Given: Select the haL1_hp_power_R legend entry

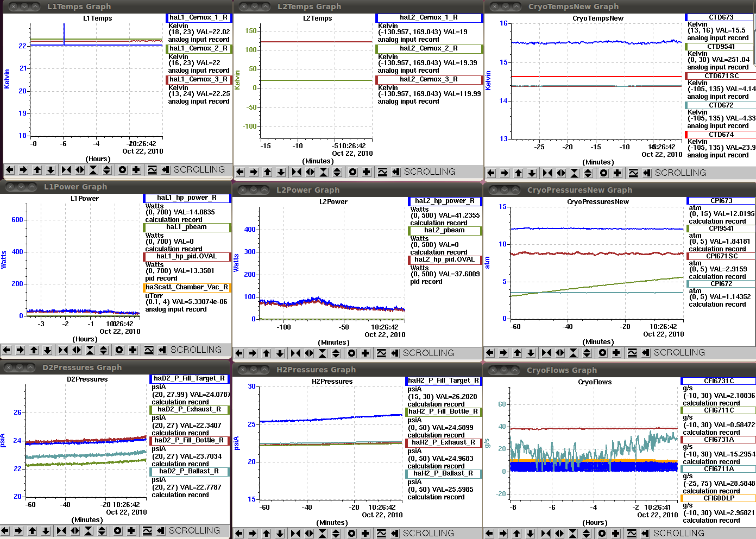Looking at the screenshot, I should (x=187, y=198).
